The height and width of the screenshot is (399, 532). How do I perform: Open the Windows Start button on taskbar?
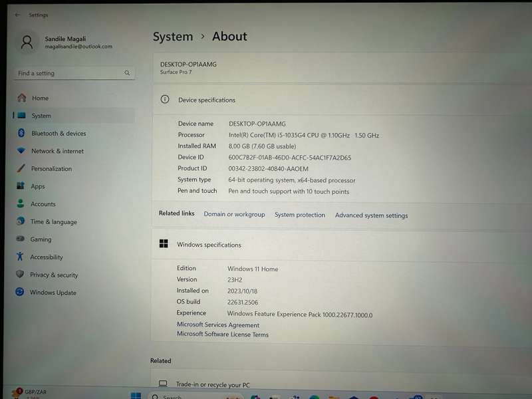pyautogui.click(x=136, y=396)
